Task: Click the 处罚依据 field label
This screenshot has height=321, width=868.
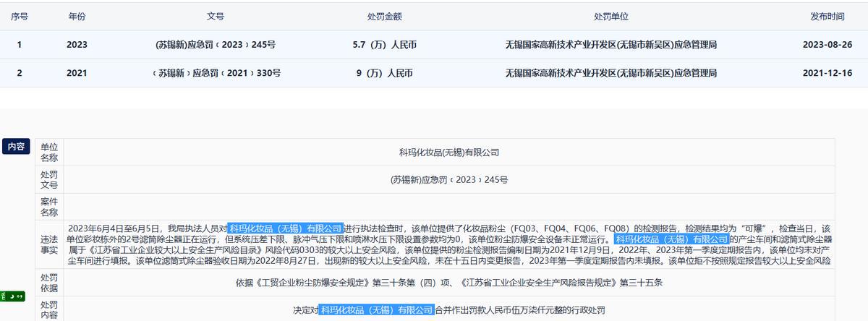Action: (49, 283)
